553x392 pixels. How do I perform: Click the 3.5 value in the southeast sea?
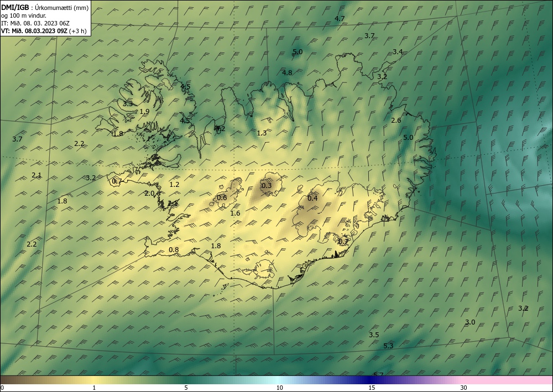pyautogui.click(x=374, y=334)
